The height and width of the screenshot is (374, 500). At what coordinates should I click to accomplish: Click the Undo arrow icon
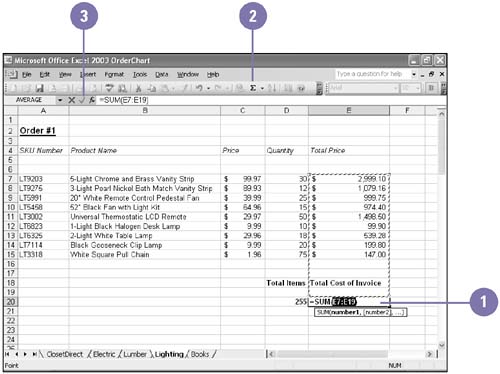[199, 88]
